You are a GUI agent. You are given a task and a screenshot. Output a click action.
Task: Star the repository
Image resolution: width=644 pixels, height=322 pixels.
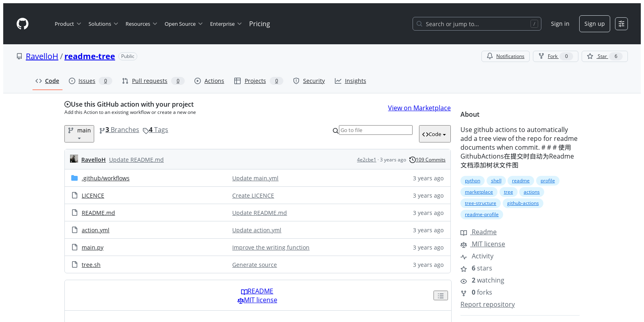[605, 56]
